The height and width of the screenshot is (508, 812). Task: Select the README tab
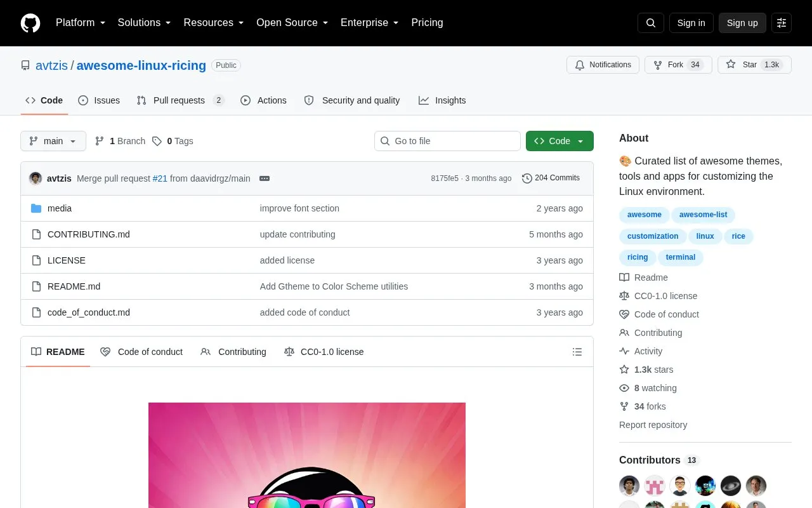point(58,352)
